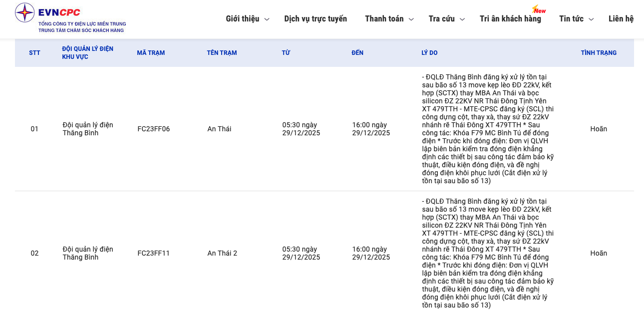
Task: Click the New badge above Tri ân khách hàng
Action: coord(539,10)
